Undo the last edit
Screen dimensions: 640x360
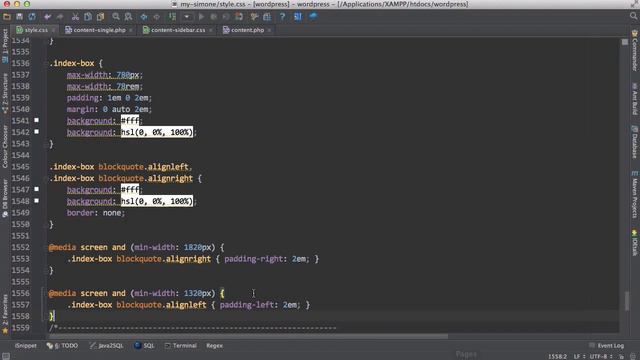[x=47, y=17]
